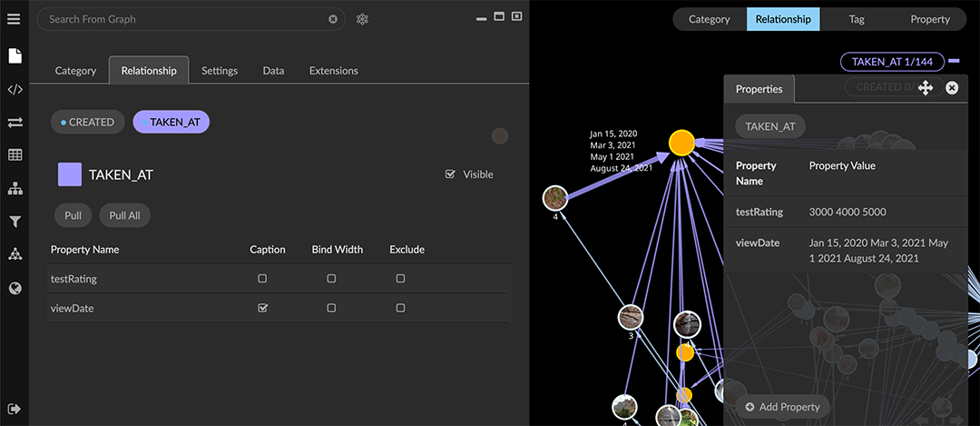
Task: Click Add Property button
Action: tap(782, 407)
